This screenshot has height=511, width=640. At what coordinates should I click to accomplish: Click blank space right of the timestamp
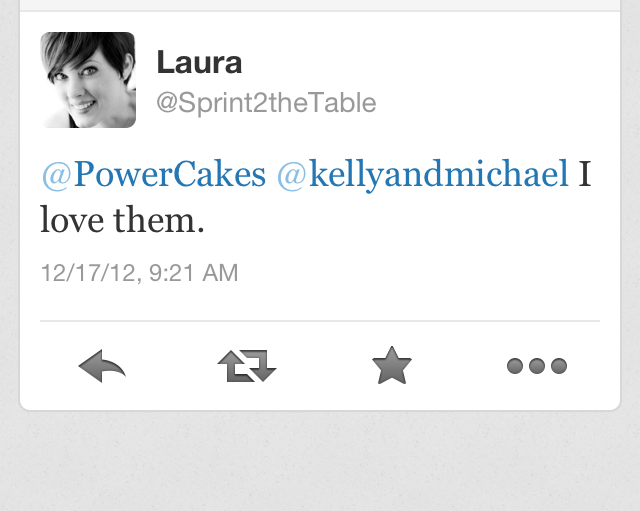tap(420, 272)
